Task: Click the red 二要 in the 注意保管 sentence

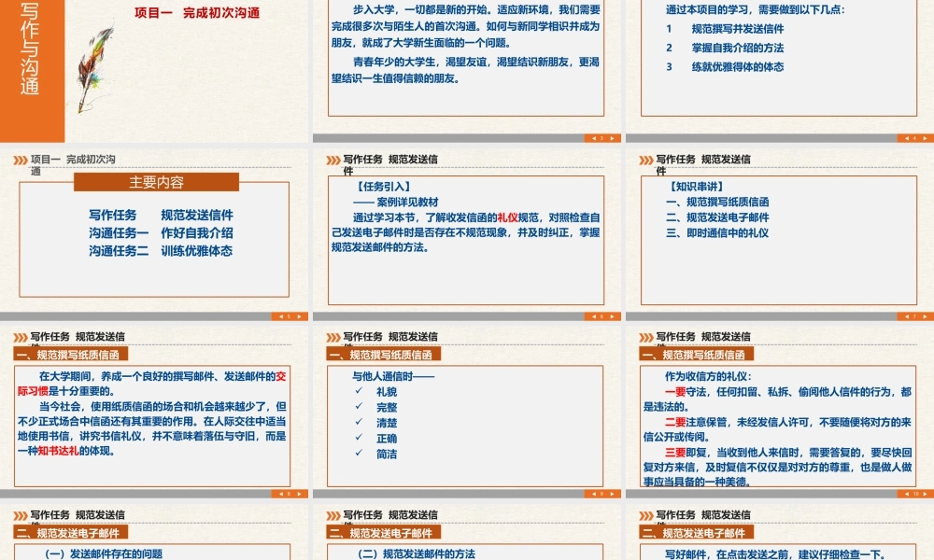Action: [675, 422]
